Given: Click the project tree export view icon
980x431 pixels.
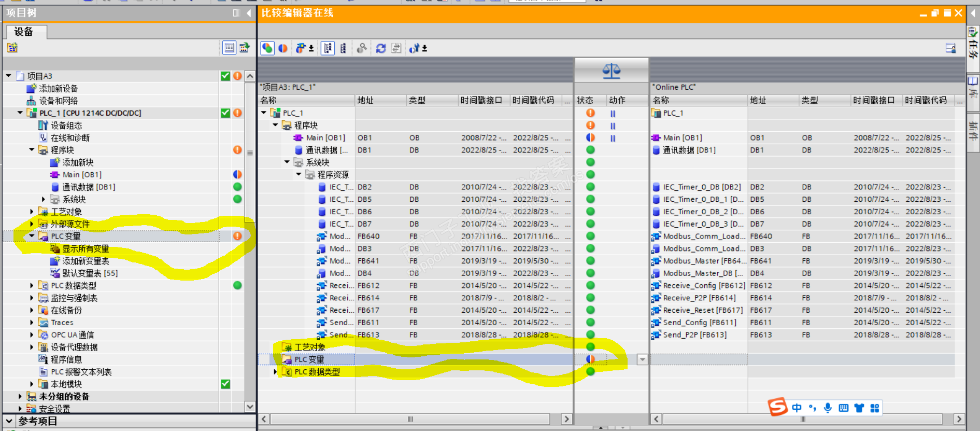Looking at the screenshot, I should (245, 48).
